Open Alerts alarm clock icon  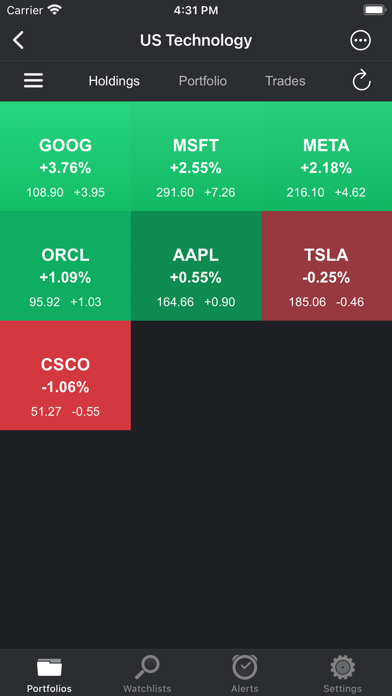click(x=245, y=668)
